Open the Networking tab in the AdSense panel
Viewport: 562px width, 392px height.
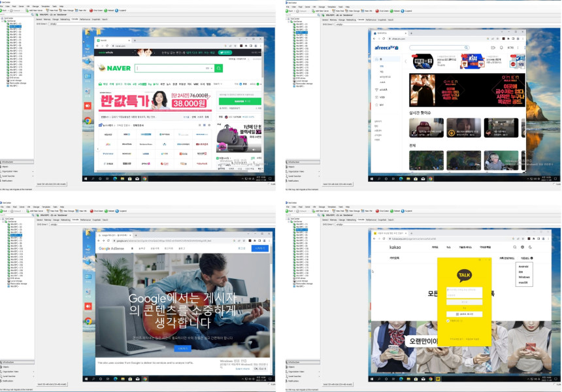[65, 220]
